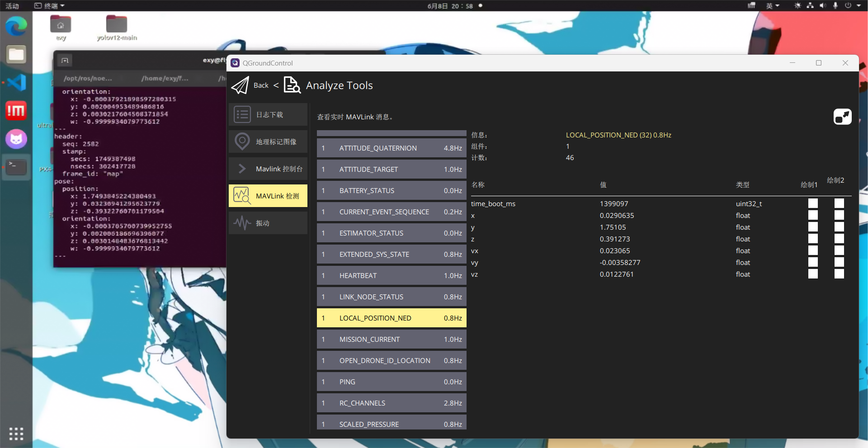Open the 终端 app menu in top bar
868x448 pixels.
tap(50, 6)
